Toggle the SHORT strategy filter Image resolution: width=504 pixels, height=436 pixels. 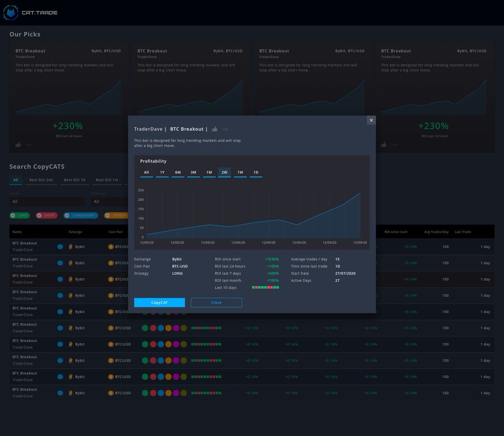coord(47,215)
